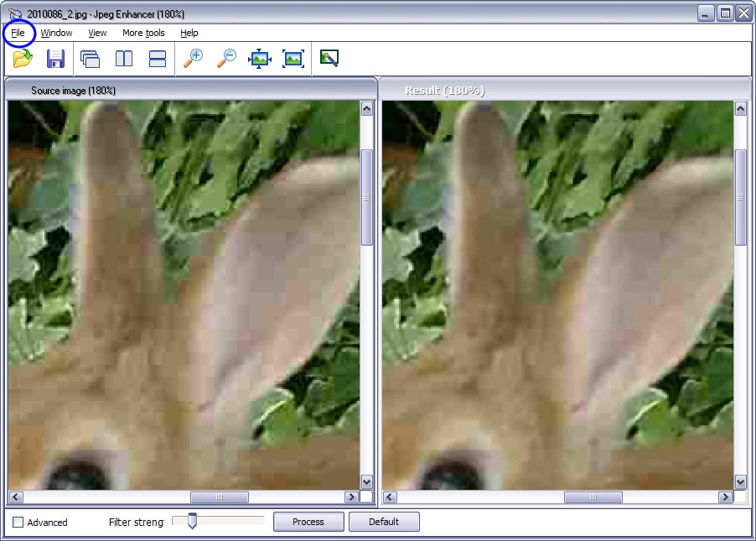The height and width of the screenshot is (541, 756).
Task: Enable the Advanced checkbox
Action: point(18,523)
